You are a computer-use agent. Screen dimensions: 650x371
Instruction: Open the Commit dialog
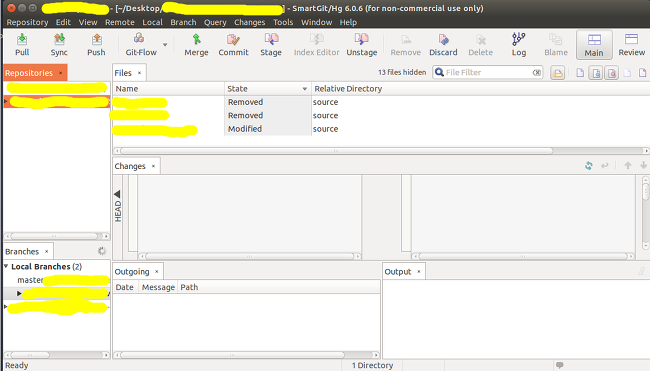pyautogui.click(x=233, y=44)
